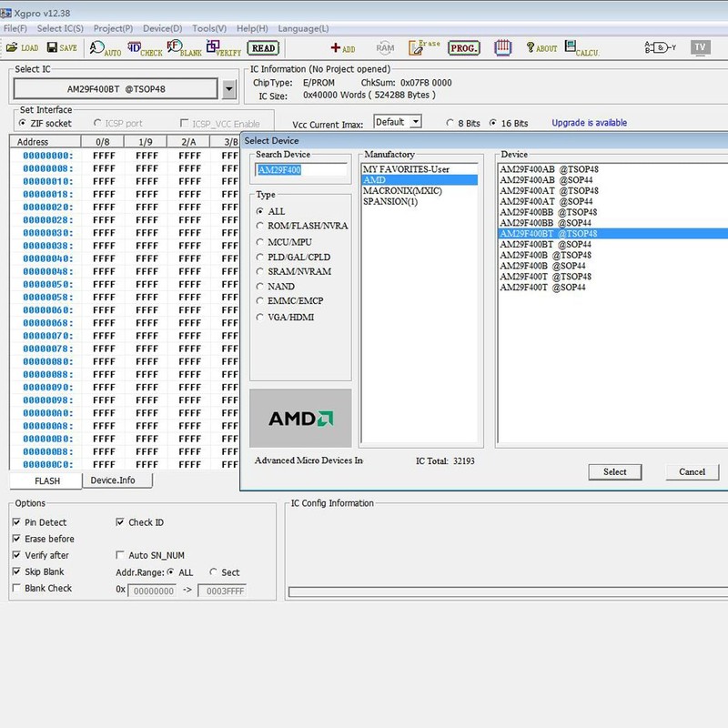Select Addr.Range Sect radio button

tap(213, 572)
